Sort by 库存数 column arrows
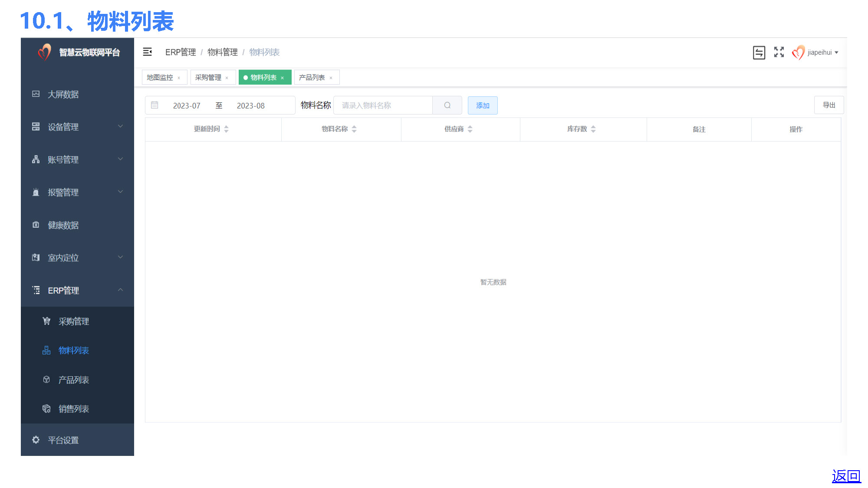Image resolution: width=868 pixels, height=488 pixels. pyautogui.click(x=593, y=129)
